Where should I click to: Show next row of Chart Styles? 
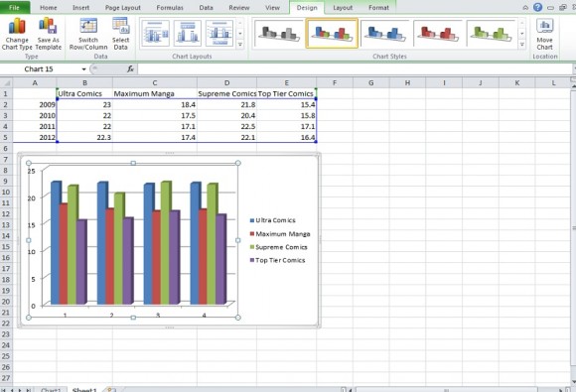coord(522,34)
